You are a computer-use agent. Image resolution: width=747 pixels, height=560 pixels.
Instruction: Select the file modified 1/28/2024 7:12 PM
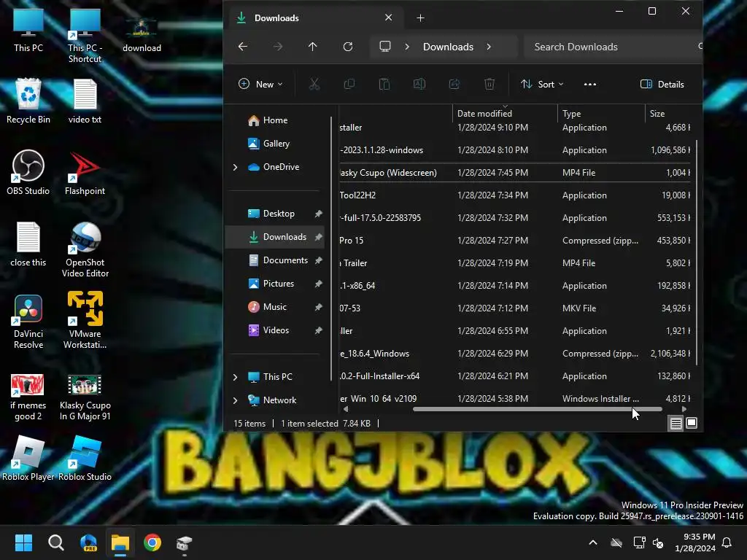tap(516, 308)
